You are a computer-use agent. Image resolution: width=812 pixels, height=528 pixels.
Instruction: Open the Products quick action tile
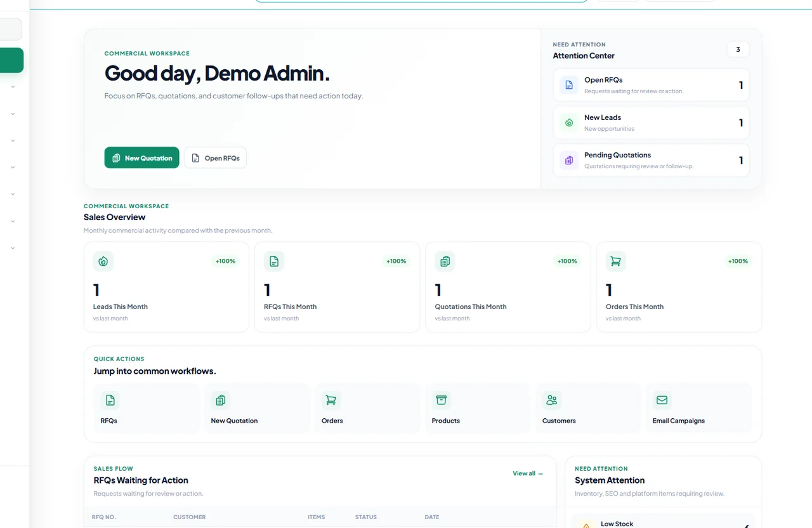478,408
